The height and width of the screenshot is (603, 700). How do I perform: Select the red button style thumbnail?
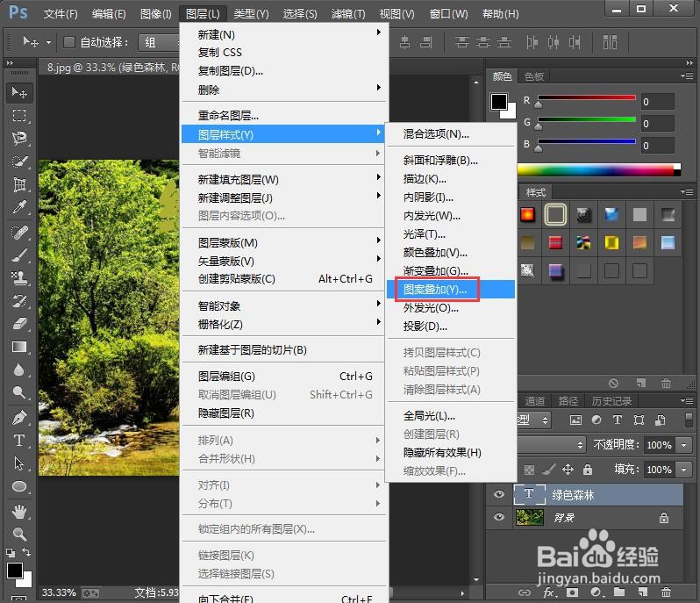(x=527, y=215)
